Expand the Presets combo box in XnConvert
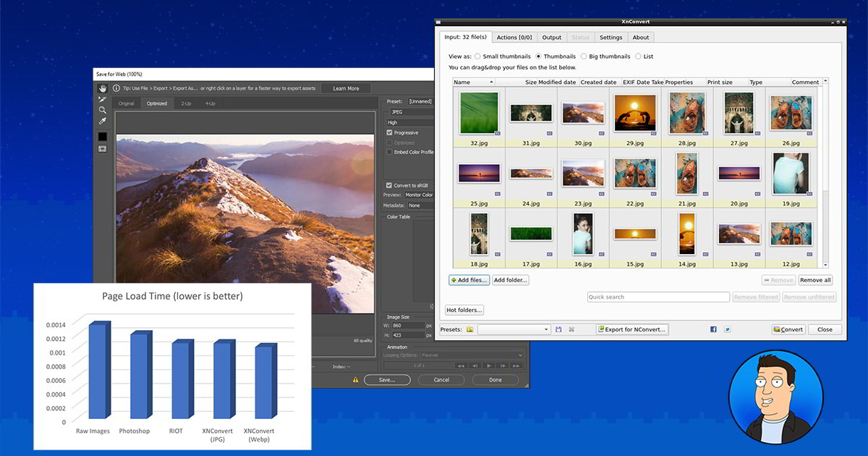This screenshot has height=456, width=868. click(545, 329)
